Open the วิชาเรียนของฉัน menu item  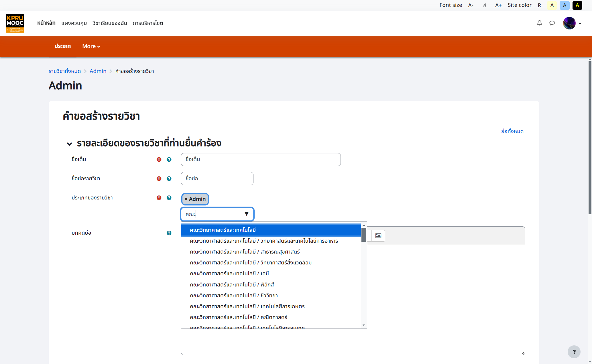click(110, 23)
